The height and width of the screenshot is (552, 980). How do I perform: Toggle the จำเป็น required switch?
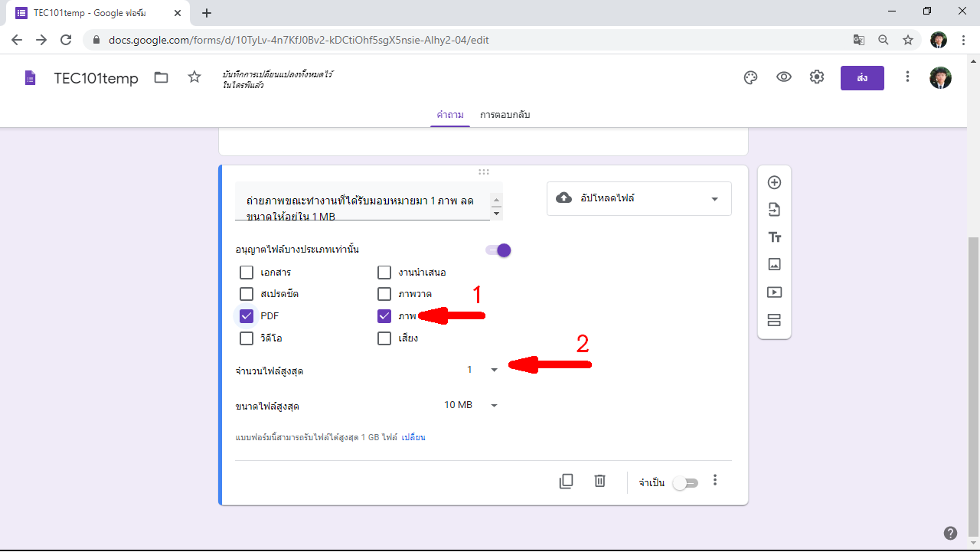685,483
